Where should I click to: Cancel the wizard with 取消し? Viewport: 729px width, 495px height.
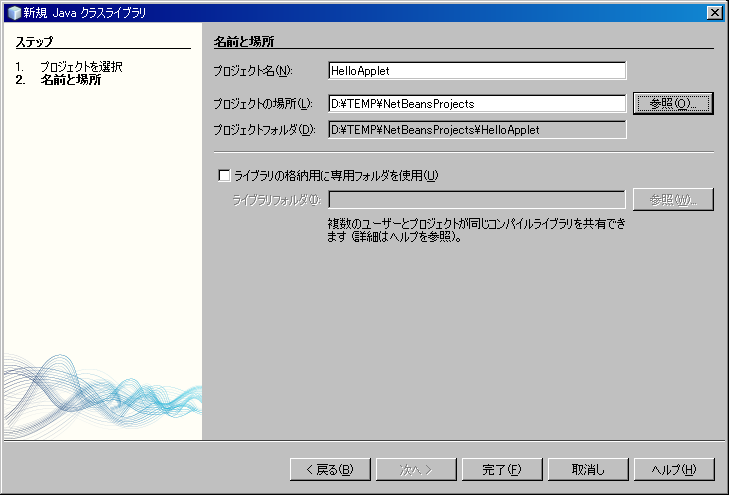(x=588, y=469)
